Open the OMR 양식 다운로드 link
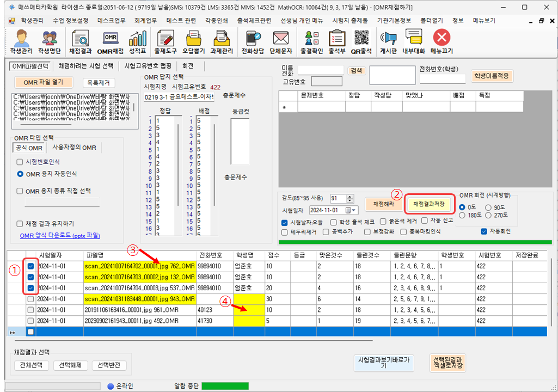 click(x=60, y=236)
